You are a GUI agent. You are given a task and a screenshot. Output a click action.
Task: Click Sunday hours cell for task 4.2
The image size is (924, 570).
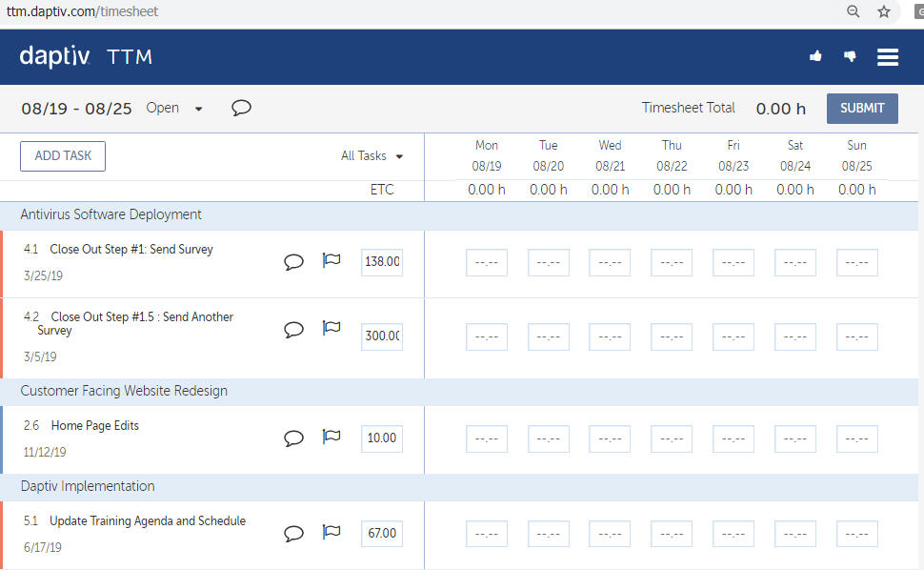[x=857, y=337]
